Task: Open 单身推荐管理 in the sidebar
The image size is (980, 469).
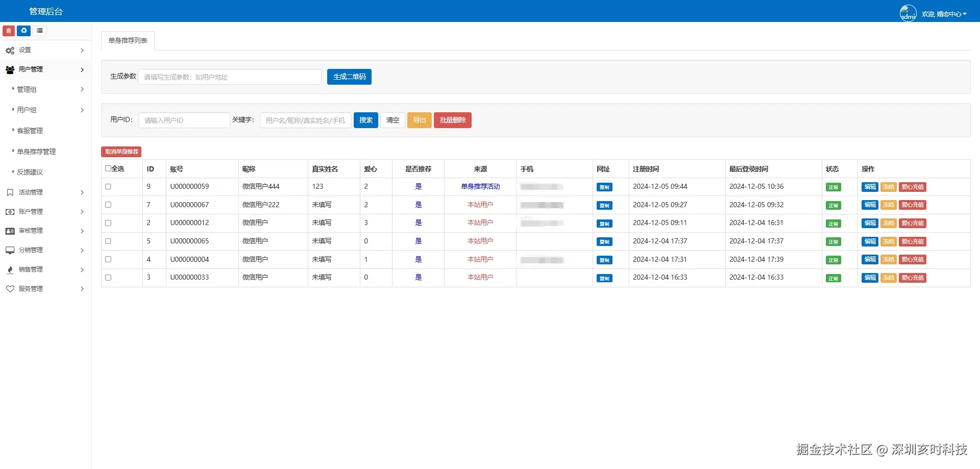Action: pyautogui.click(x=36, y=152)
